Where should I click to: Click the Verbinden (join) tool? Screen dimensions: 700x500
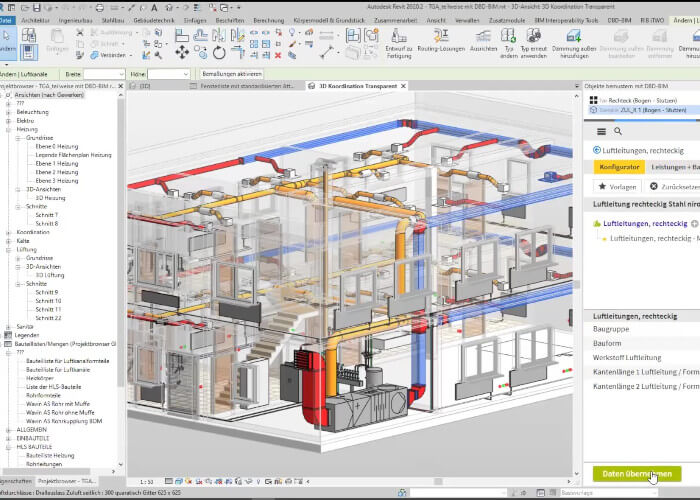coord(108,55)
